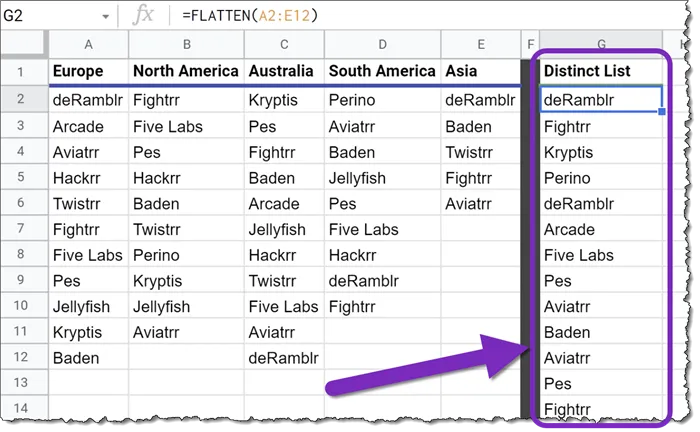700x432 pixels.
Task: Open the Name box dropdown arrow
Action: 106,16
